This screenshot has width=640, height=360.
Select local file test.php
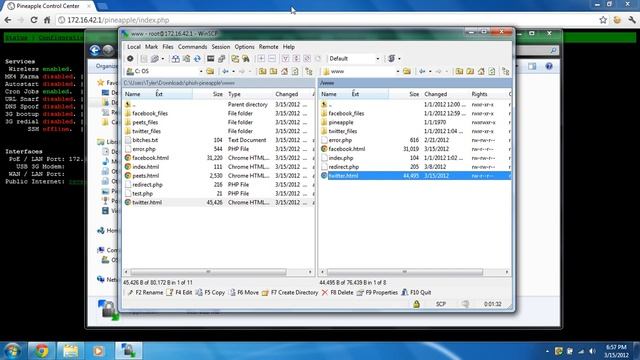142,193
